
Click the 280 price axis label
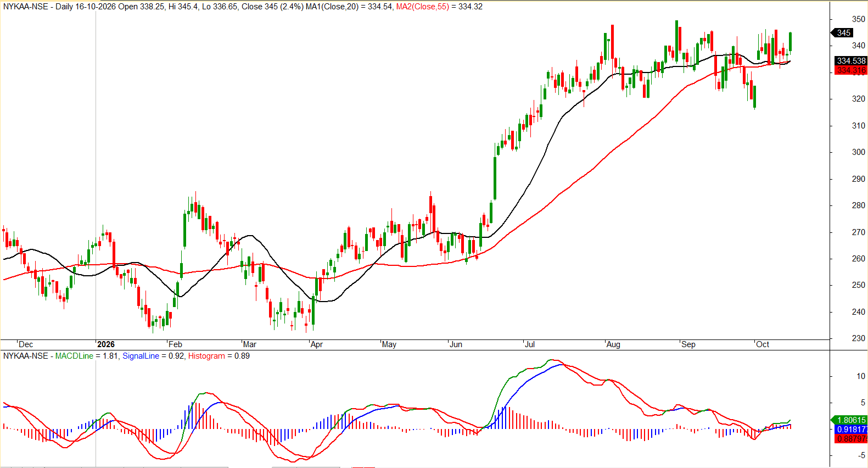click(858, 205)
